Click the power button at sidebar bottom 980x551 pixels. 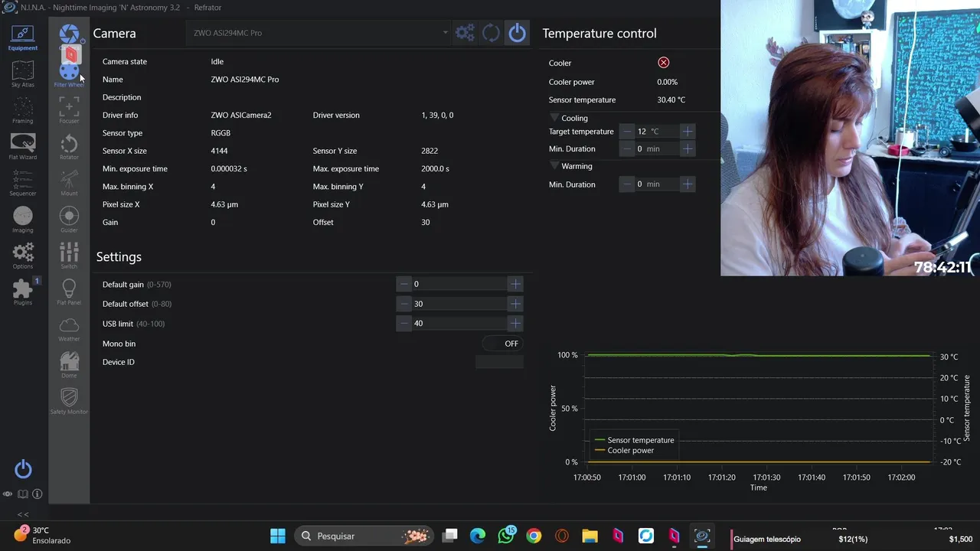(23, 468)
